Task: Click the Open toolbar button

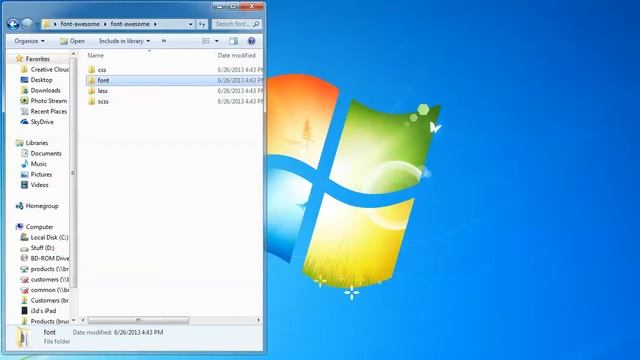Action: tap(72, 41)
